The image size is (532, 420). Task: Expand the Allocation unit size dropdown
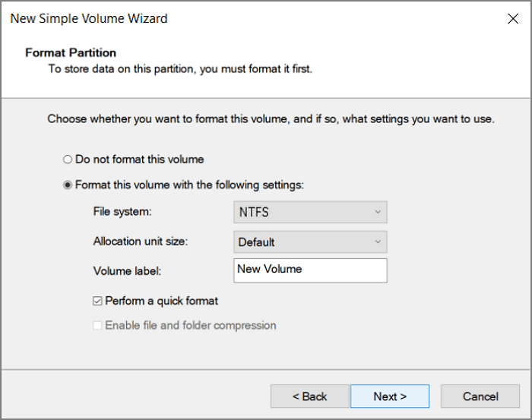click(309, 242)
